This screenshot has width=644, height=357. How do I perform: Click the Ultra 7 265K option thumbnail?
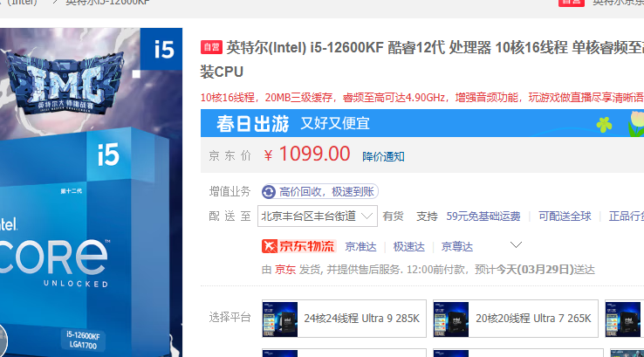pos(451,319)
